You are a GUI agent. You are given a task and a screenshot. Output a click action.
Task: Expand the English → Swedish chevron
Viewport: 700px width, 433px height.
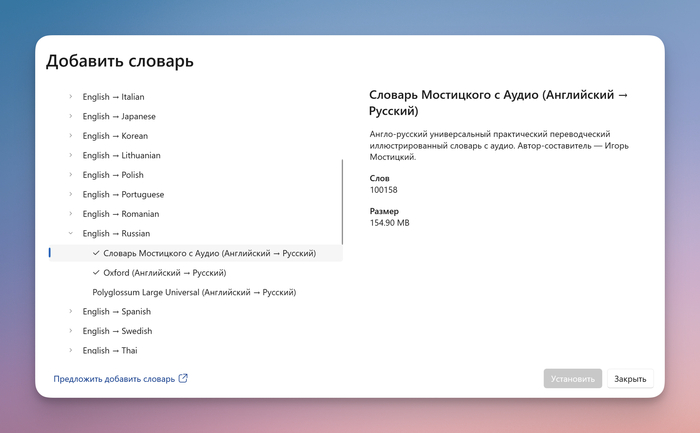pyautogui.click(x=70, y=331)
